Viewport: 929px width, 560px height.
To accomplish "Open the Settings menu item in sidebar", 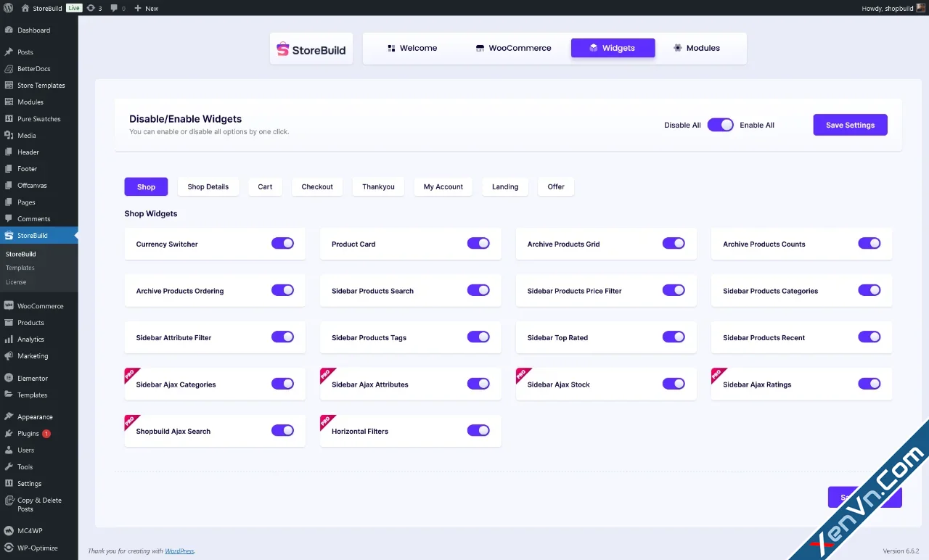I will pos(39,484).
